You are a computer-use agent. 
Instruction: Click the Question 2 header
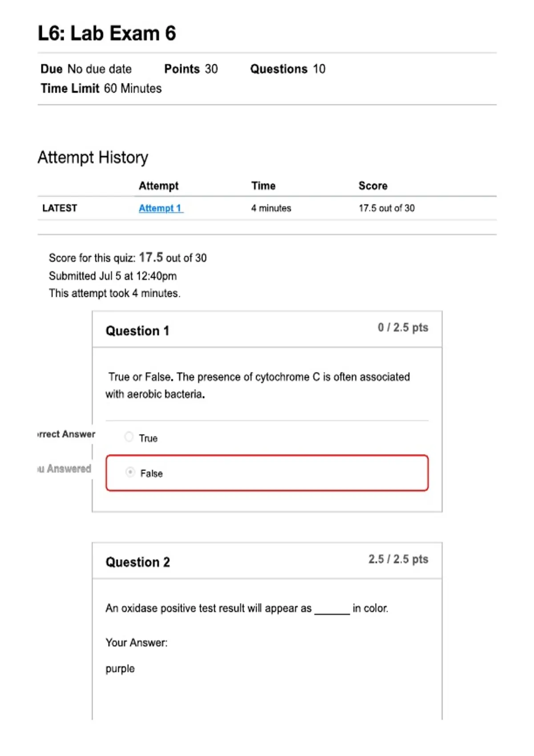tap(138, 562)
